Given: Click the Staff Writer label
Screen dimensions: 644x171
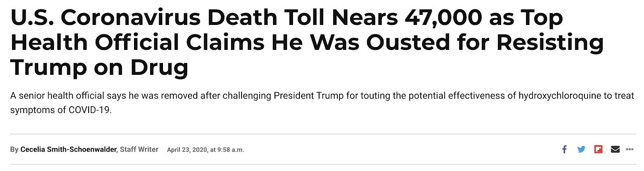Looking at the screenshot, I should [139, 149].
